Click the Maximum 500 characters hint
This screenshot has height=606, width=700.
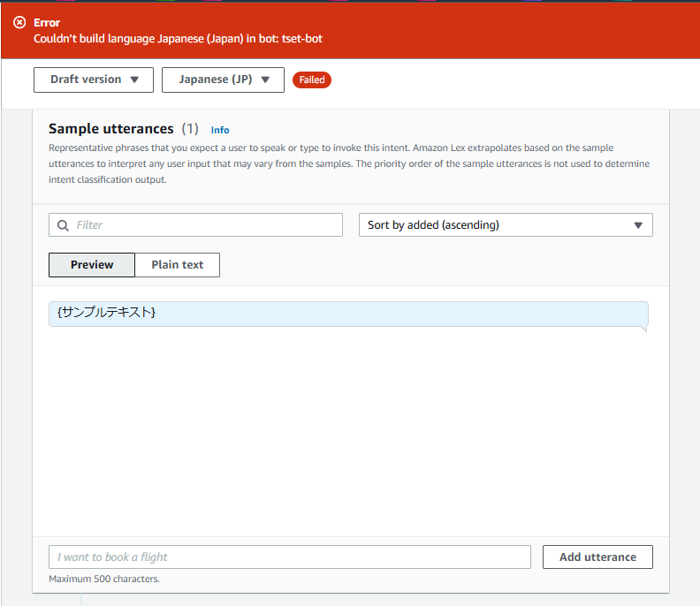104,579
